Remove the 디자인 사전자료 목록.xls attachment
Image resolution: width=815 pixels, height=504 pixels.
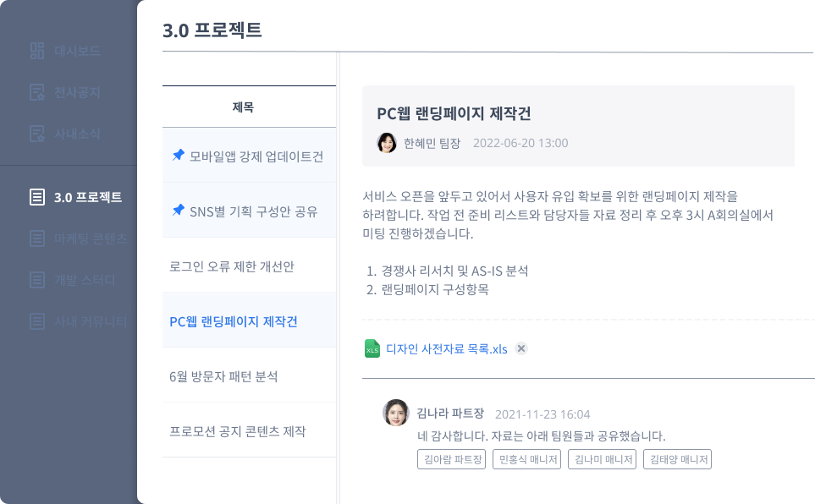pos(521,348)
